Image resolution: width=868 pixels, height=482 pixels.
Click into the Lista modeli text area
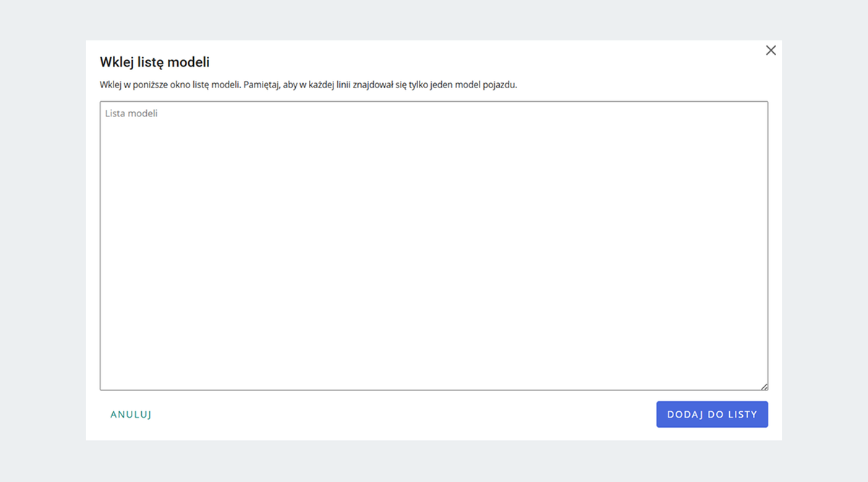tap(434, 246)
